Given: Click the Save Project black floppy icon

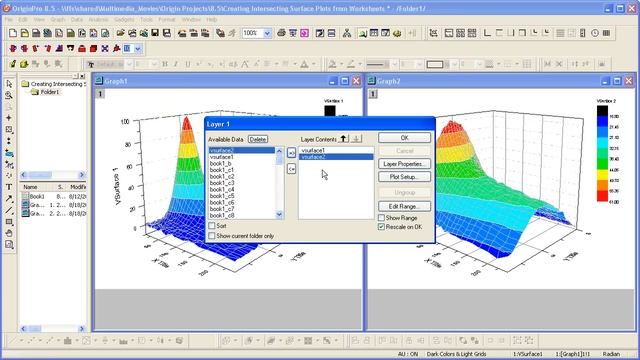Looking at the screenshot, I should click(155, 33).
